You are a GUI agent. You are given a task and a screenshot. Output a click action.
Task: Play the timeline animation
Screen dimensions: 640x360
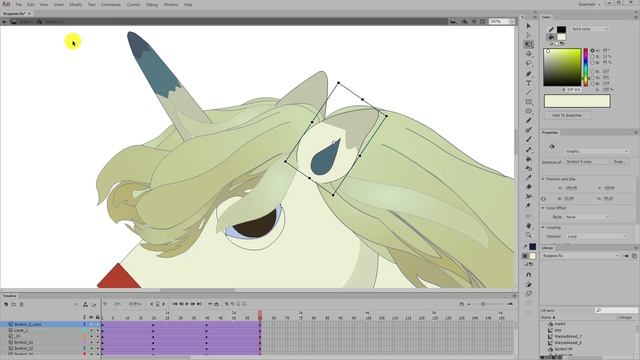(187, 304)
